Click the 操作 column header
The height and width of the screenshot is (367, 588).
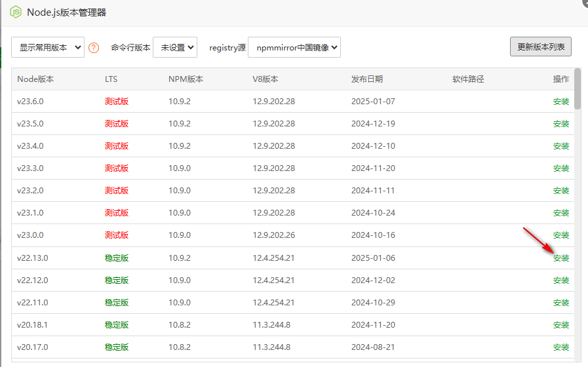(x=561, y=79)
